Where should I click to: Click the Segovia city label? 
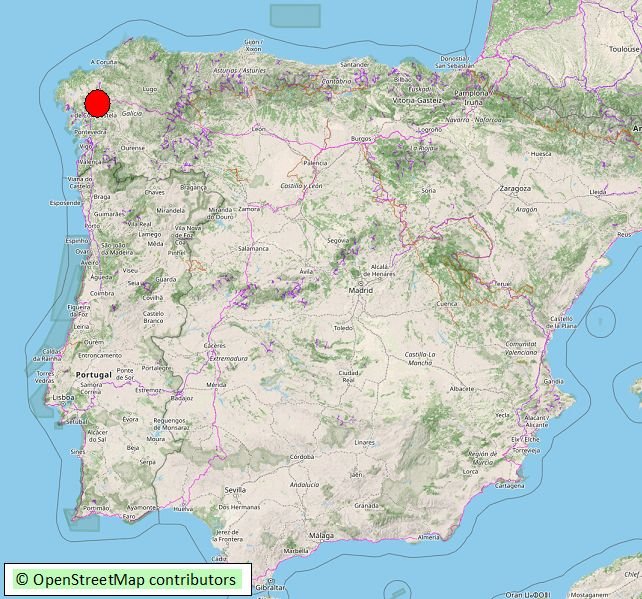[338, 241]
